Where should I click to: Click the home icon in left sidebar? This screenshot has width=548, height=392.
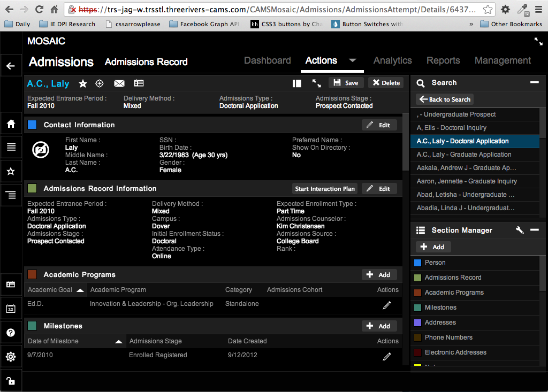[x=11, y=124]
